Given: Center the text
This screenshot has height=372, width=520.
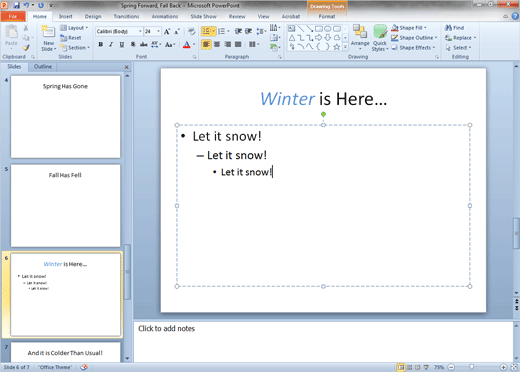Looking at the screenshot, I should pos(217,44).
